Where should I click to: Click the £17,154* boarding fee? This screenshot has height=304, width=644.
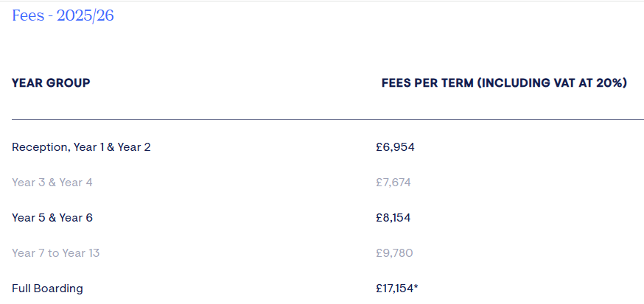[x=396, y=289]
